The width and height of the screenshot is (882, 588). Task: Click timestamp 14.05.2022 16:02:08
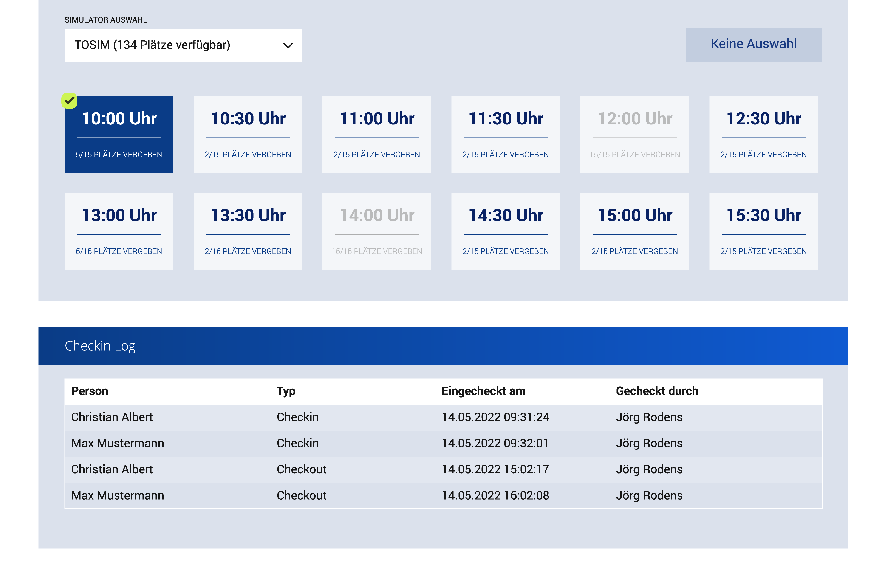495,496
